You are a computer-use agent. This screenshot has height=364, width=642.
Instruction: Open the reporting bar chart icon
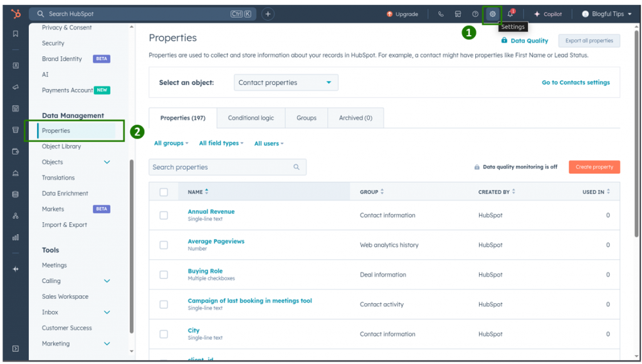pyautogui.click(x=16, y=237)
